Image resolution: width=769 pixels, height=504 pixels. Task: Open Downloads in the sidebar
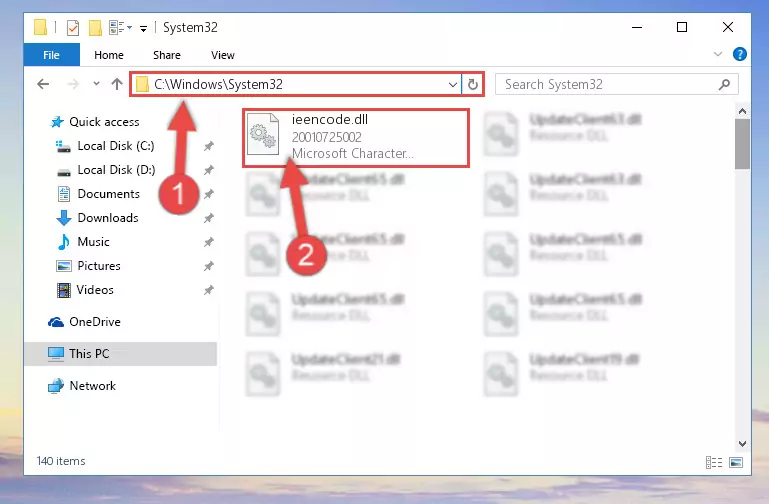[x=97, y=218]
